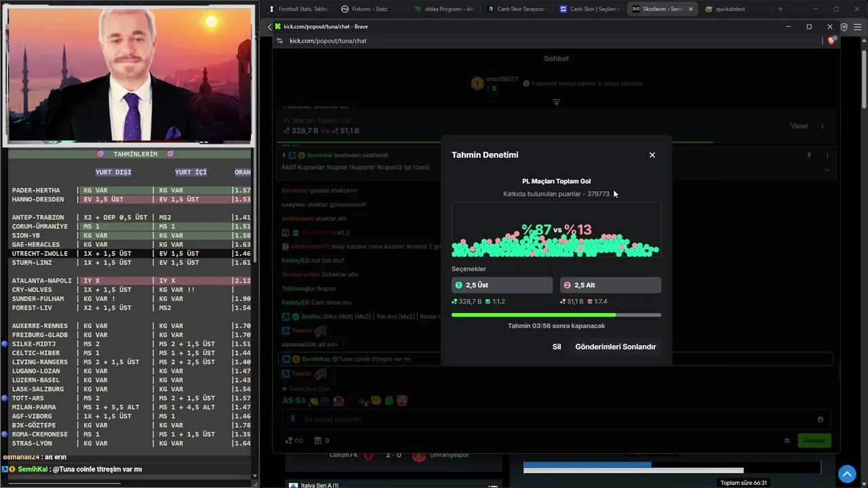This screenshot has width=868, height=488.
Task: Close the Tahmin Denetimi dialog
Action: pyautogui.click(x=652, y=155)
